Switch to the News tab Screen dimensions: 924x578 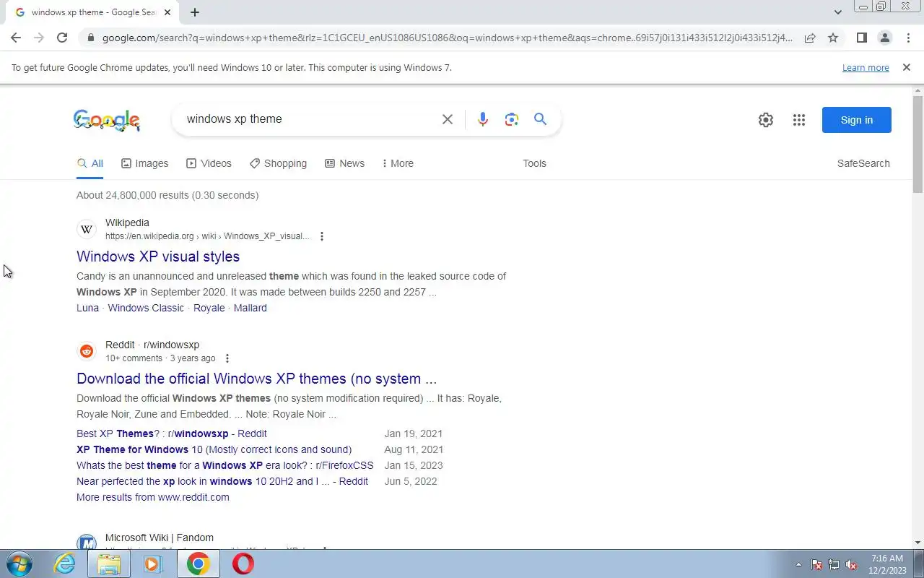pyautogui.click(x=344, y=163)
